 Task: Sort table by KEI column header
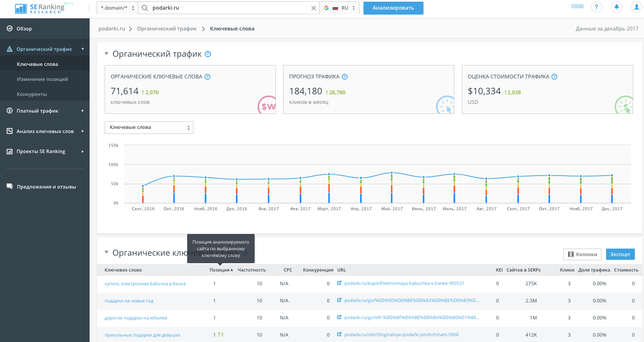click(499, 270)
